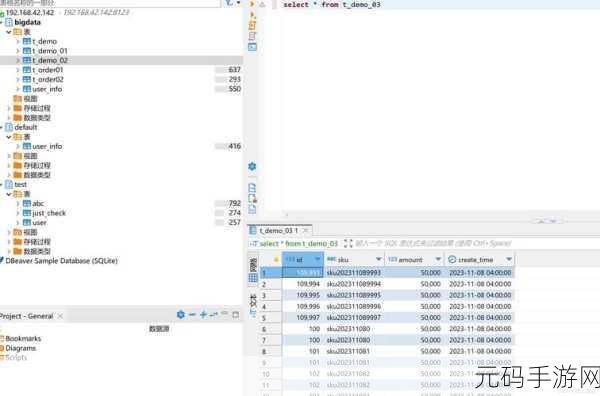This screenshot has height=396, width=600.
Task: Click the settings gear in SQL editor sidebar
Action: click(252, 166)
